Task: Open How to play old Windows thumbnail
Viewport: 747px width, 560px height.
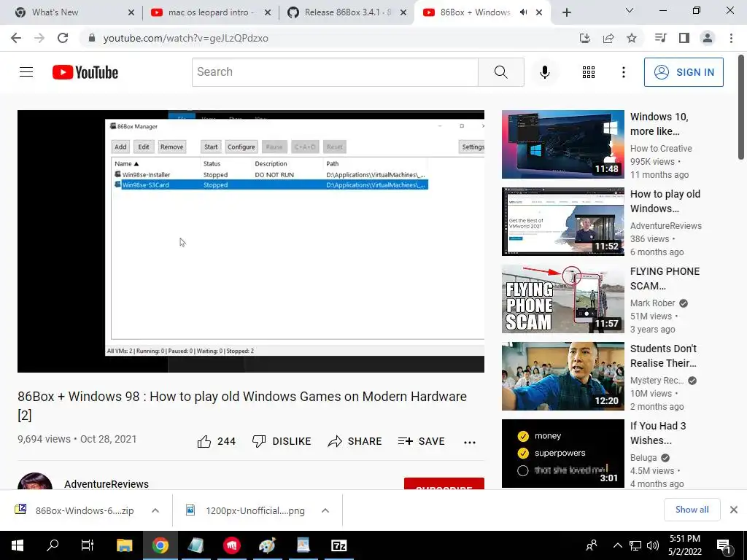Action: [562, 222]
